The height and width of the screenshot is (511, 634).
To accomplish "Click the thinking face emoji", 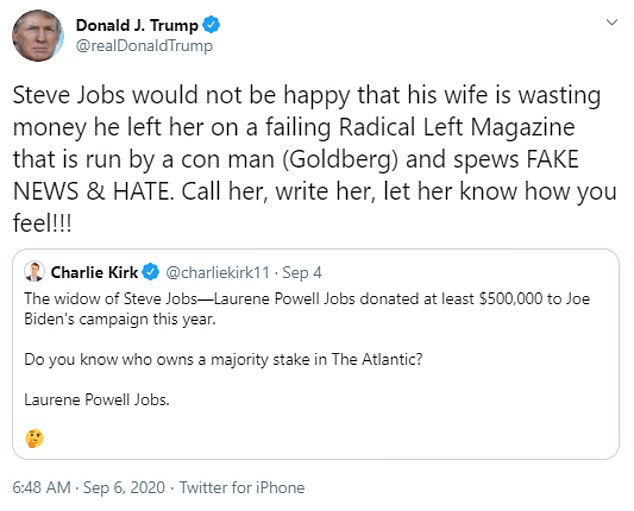I will (34, 438).
